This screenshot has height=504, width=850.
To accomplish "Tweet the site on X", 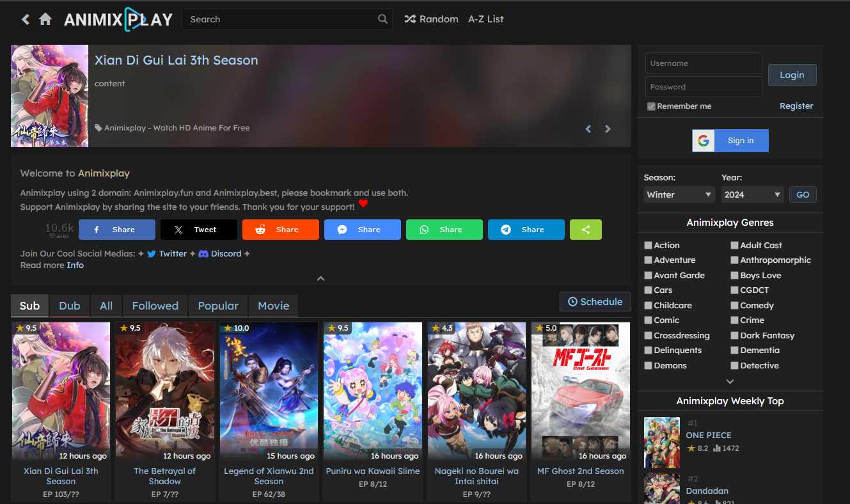I will coord(199,230).
